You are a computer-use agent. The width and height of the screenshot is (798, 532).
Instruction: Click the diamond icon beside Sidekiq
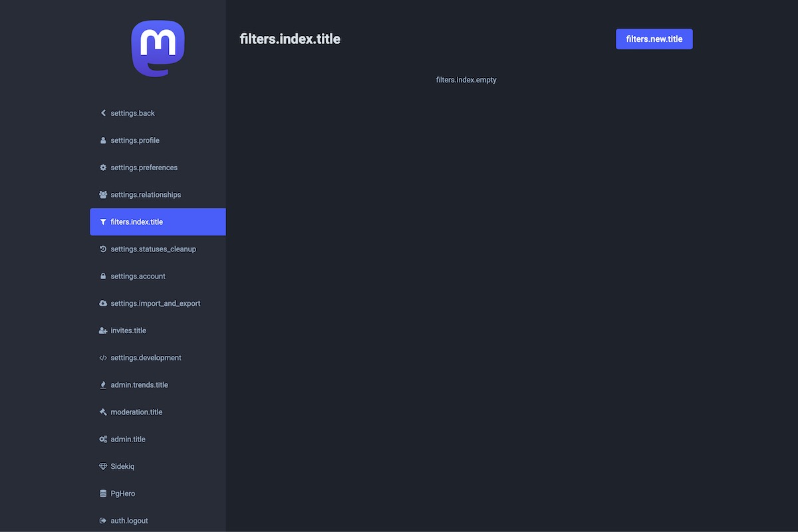103,467
